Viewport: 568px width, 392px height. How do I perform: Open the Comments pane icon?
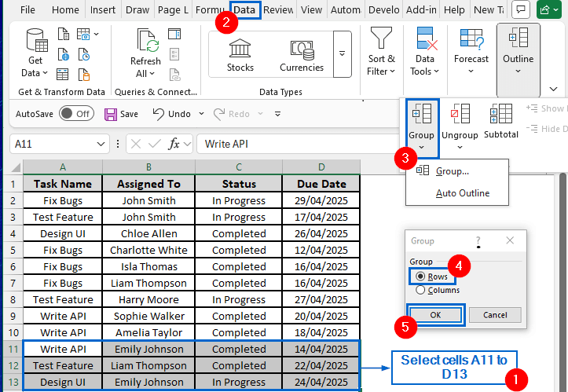(x=521, y=9)
